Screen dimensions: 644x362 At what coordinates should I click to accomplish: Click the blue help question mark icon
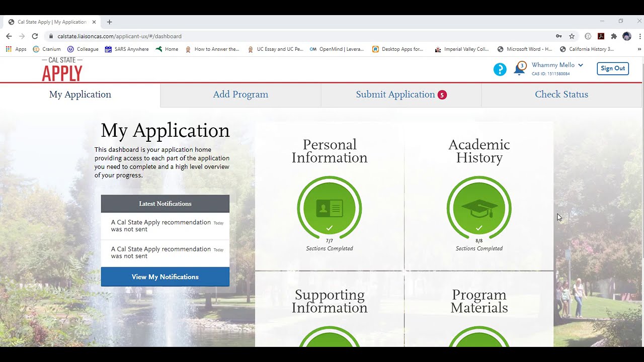click(500, 69)
